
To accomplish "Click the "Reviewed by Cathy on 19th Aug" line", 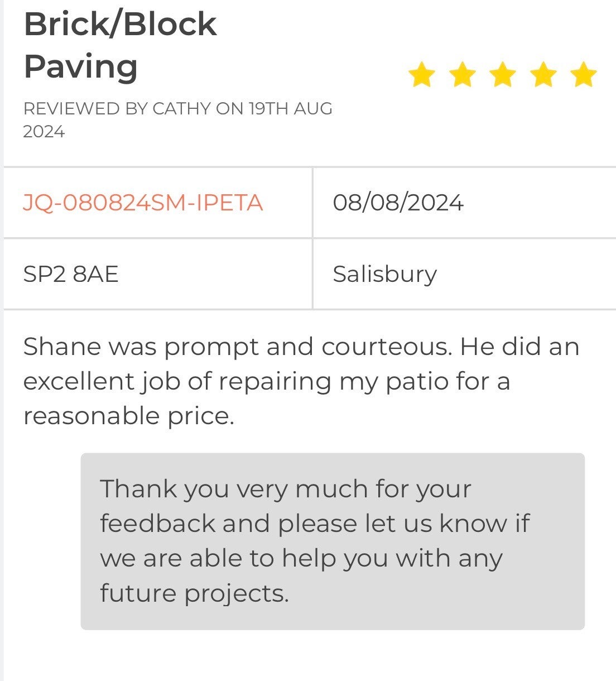I will (x=177, y=108).
